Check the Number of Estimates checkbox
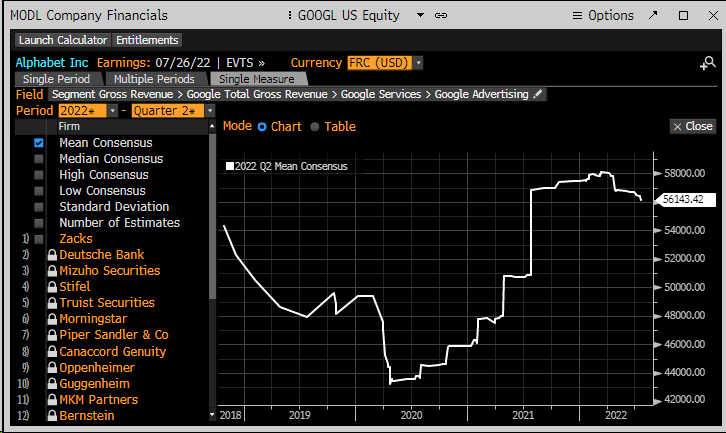 click(39, 223)
